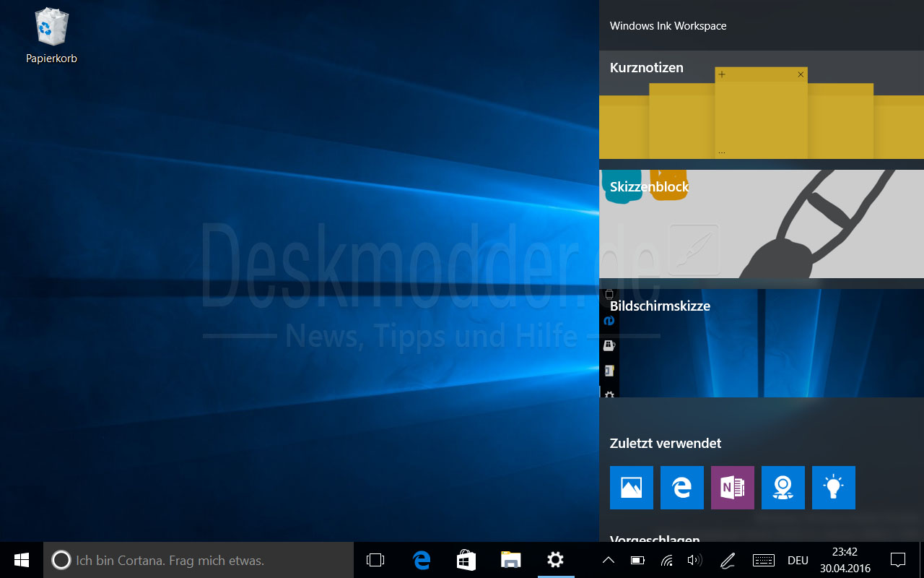Click the DEU input language indicator

click(798, 560)
